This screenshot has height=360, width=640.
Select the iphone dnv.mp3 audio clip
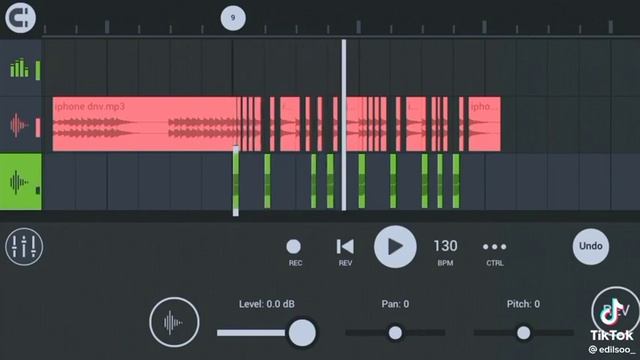click(144, 124)
